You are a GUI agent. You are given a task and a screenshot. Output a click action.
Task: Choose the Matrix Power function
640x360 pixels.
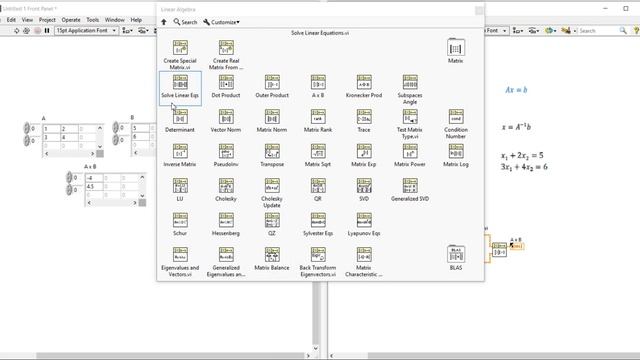410,151
